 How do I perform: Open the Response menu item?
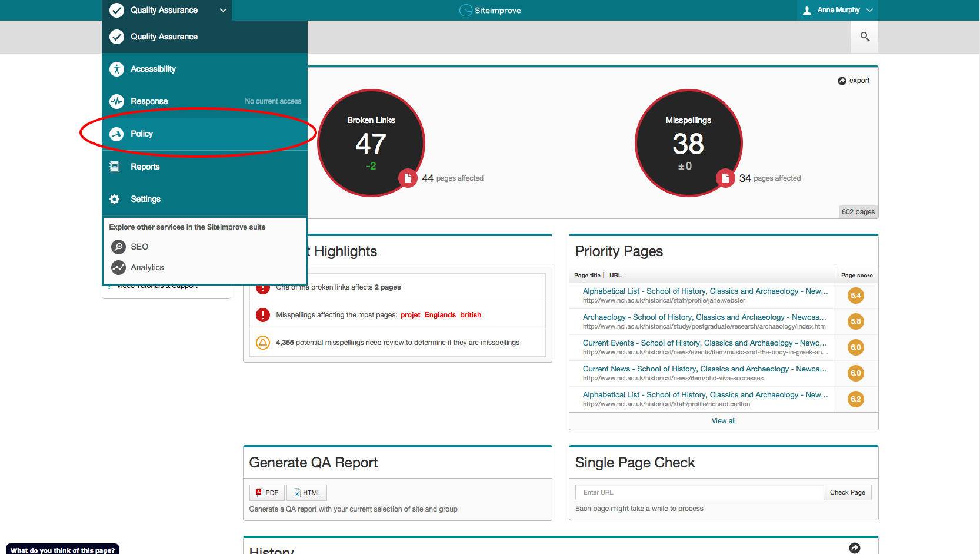coord(149,101)
